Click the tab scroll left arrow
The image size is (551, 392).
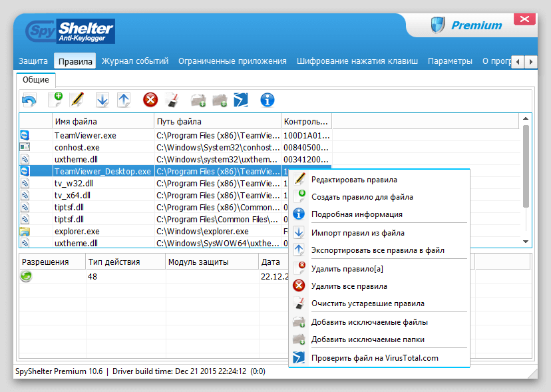518,62
